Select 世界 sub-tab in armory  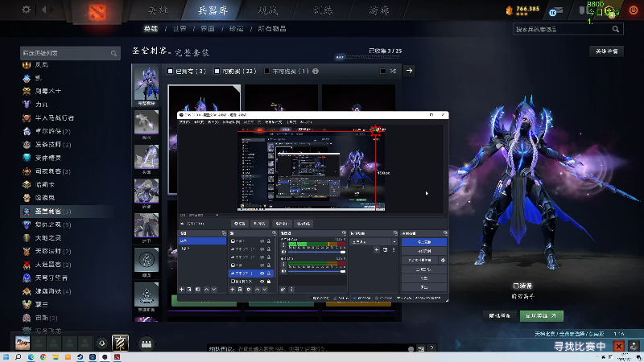[x=180, y=29]
